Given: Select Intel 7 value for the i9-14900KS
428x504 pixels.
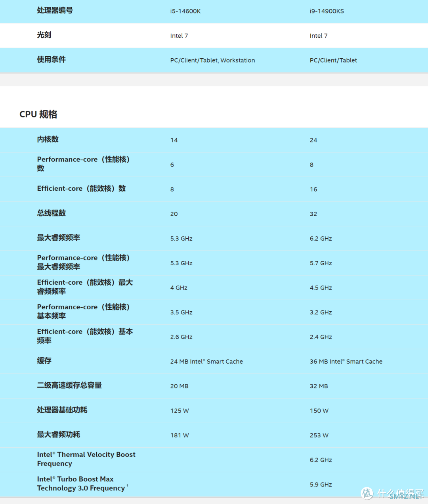Looking at the screenshot, I should [319, 36].
